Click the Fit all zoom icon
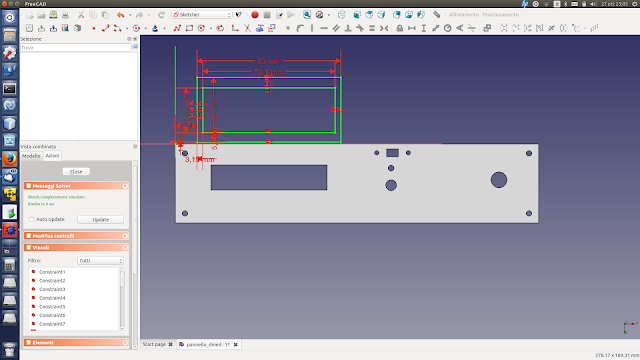Viewport: 640px width, 360px height. (x=307, y=15)
